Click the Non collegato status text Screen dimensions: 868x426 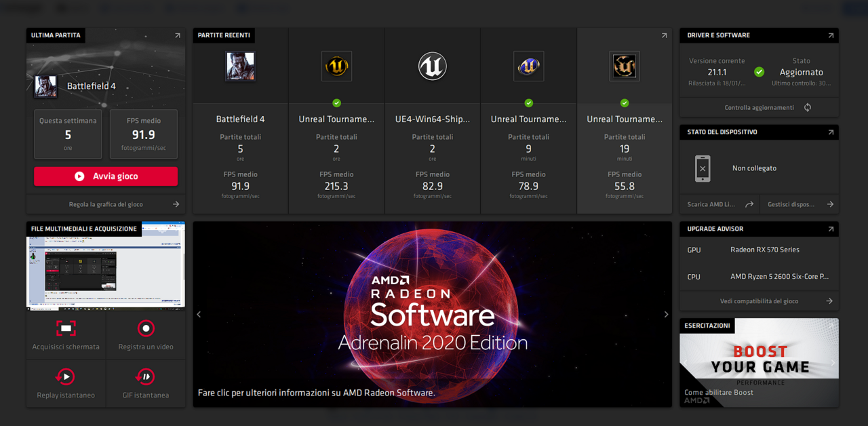(x=754, y=168)
